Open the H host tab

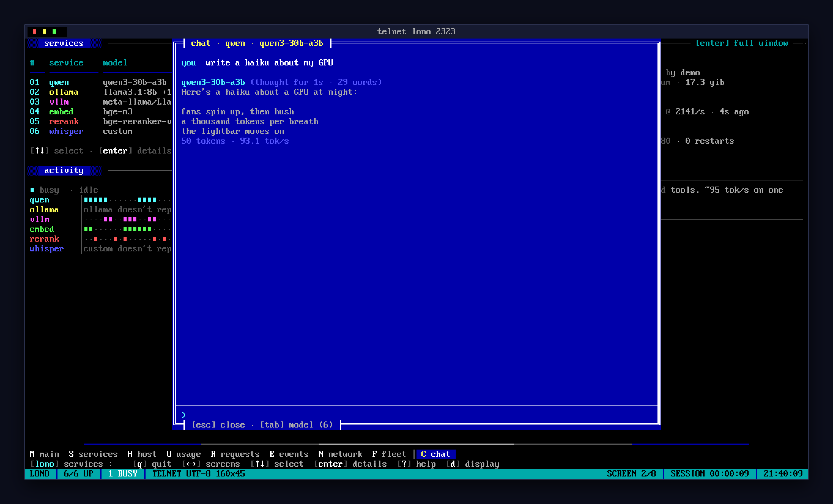[142, 454]
